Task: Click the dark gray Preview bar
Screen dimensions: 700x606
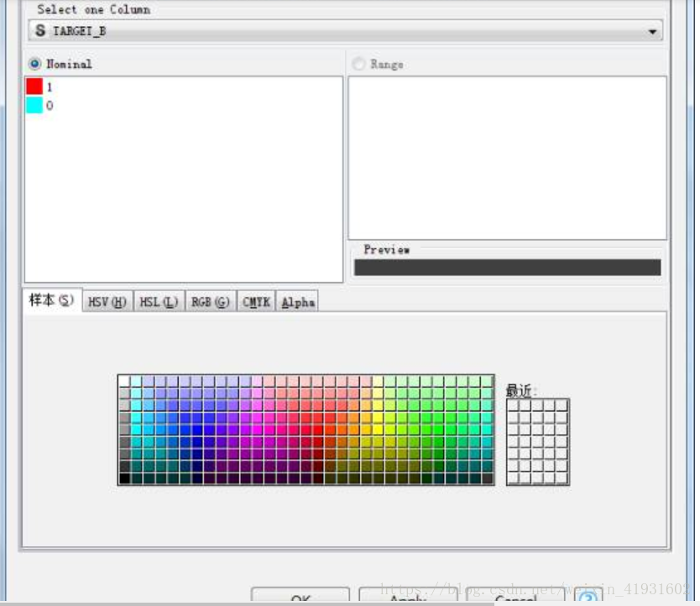Action: (x=508, y=268)
